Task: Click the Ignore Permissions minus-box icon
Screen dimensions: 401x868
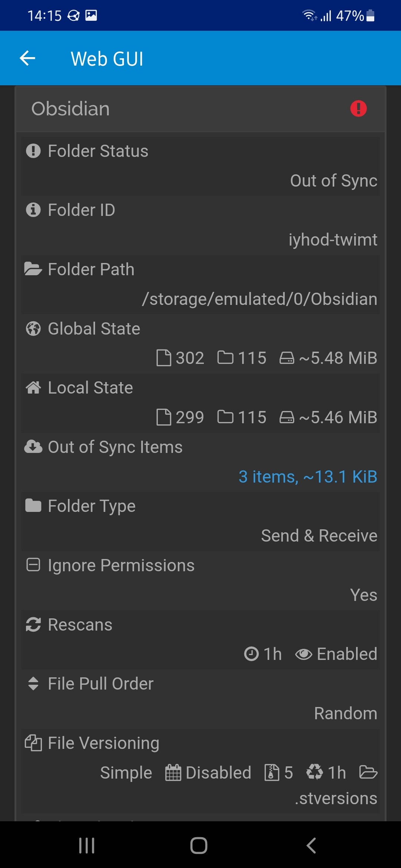Action: 33,565
